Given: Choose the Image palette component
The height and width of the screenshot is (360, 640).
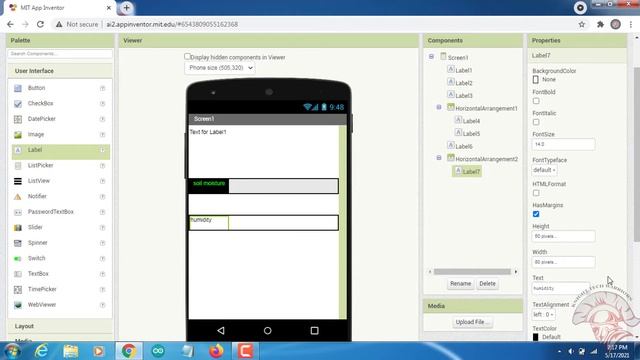Looking at the screenshot, I should pos(36,135).
